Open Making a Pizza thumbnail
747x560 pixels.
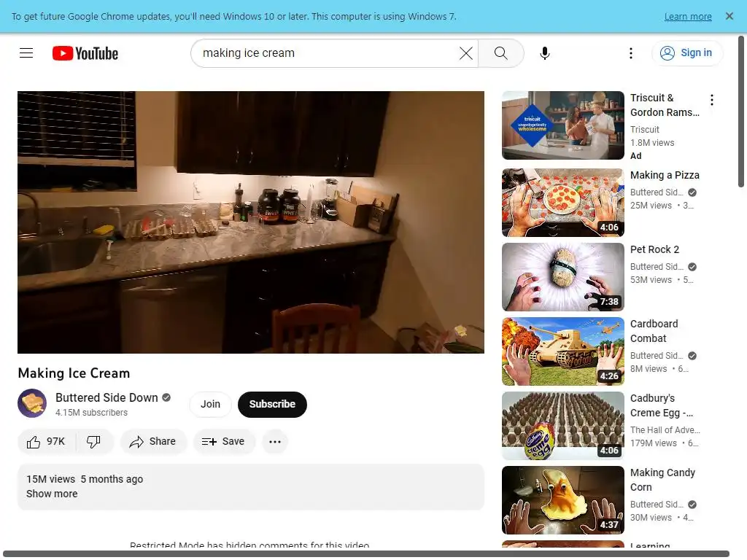coord(562,203)
